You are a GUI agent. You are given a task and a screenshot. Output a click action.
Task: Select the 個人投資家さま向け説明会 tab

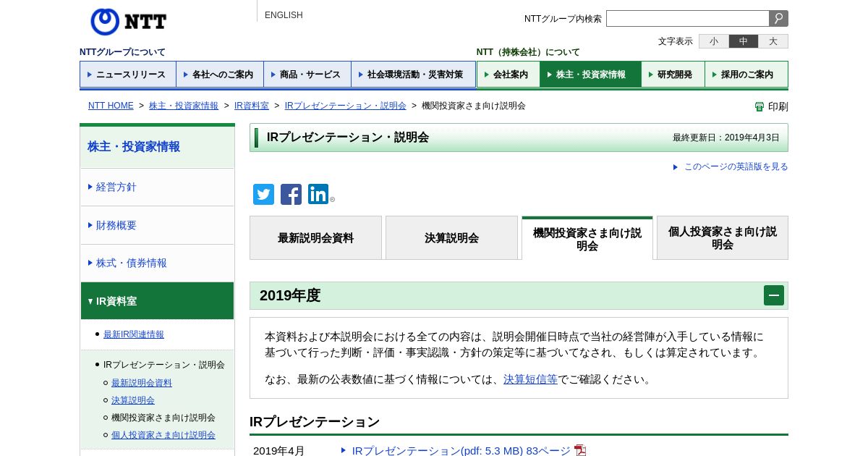click(723, 237)
